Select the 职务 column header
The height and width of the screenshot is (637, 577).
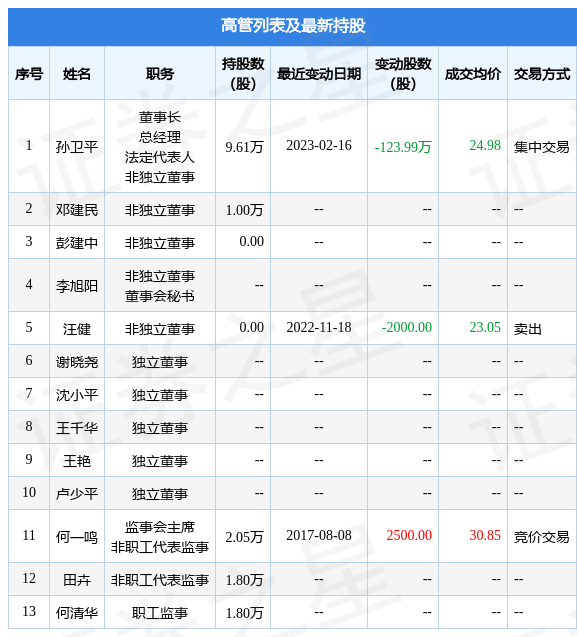pos(160,74)
